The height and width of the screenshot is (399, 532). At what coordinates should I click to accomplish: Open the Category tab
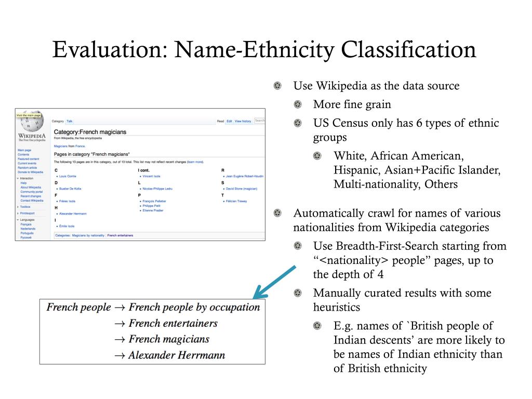(58, 121)
